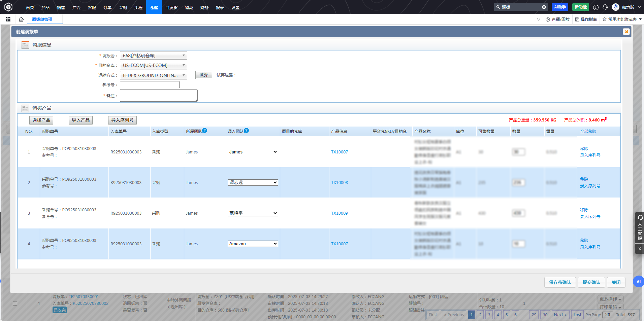Click the TX10008 product link
This screenshot has width=644, height=321.
pyautogui.click(x=339, y=183)
